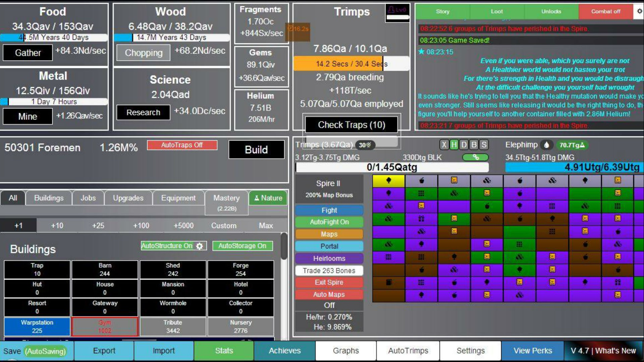644x362 pixels.
Task: Switch to the Buildings tab
Action: tap(49, 198)
